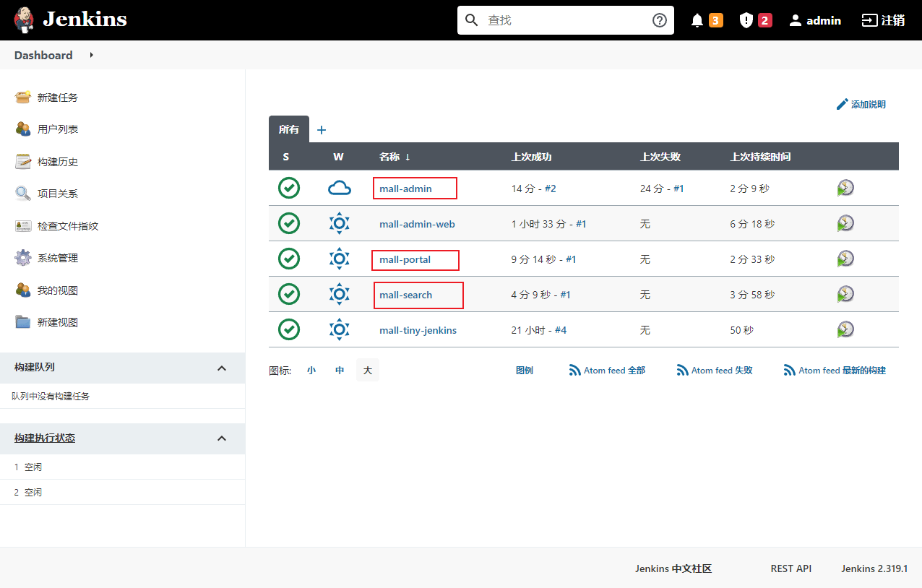
Task: Select the medium (中) icon size
Action: (x=340, y=371)
